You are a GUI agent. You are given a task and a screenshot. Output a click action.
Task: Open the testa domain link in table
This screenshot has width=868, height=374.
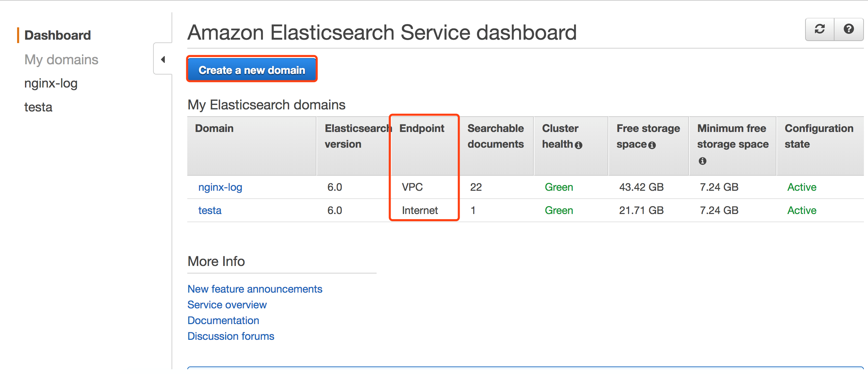[210, 210]
